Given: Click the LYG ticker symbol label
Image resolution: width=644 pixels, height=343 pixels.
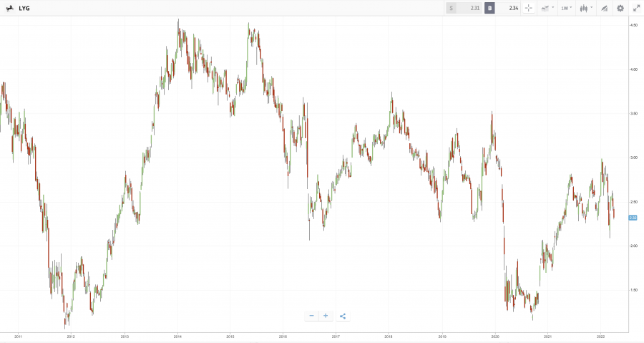Looking at the screenshot, I should (24, 8).
